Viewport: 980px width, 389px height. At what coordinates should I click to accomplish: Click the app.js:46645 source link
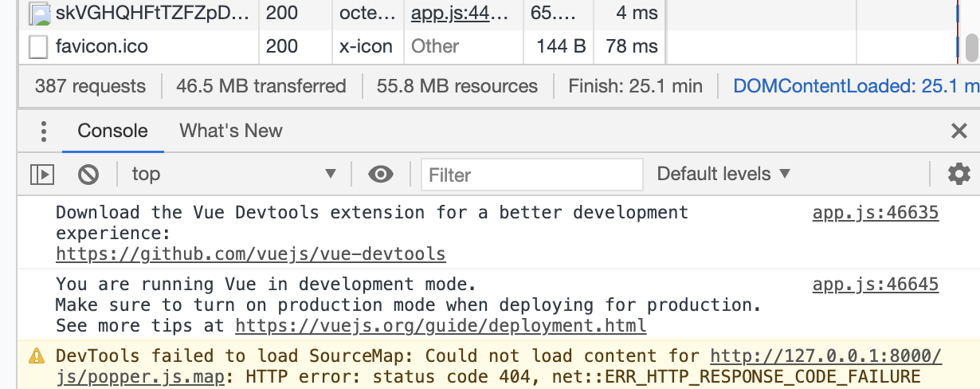(876, 285)
